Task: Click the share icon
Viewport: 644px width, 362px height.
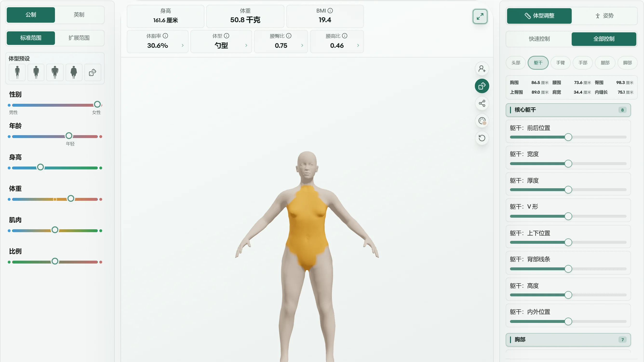Action: coord(482,103)
